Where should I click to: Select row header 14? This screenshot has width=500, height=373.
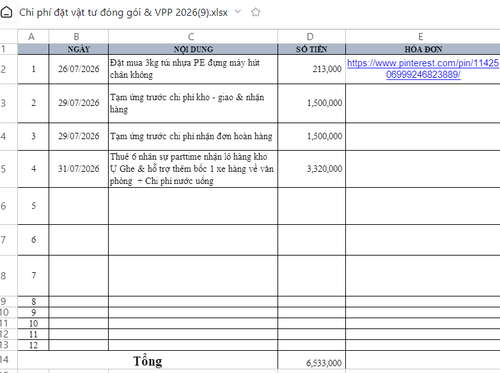coord(8,360)
